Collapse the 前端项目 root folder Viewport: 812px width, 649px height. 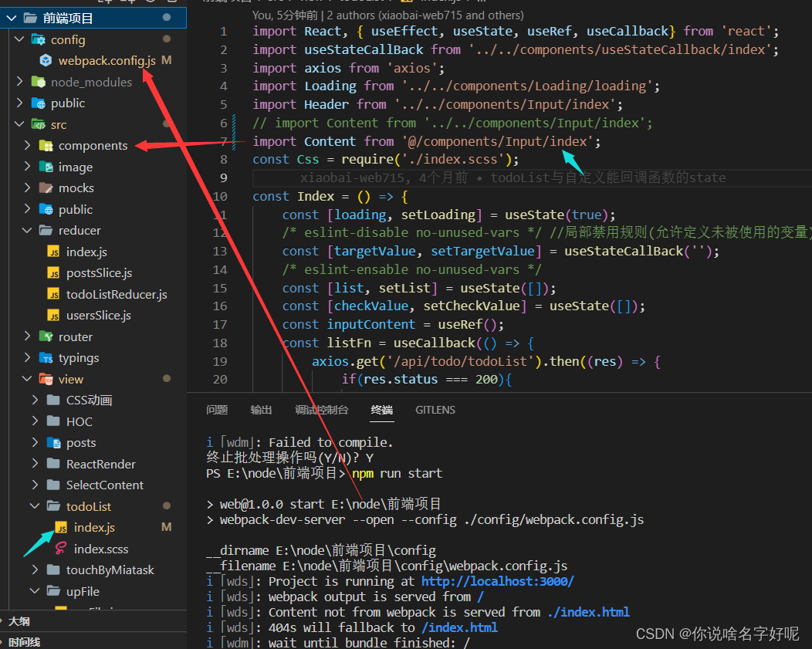12,19
